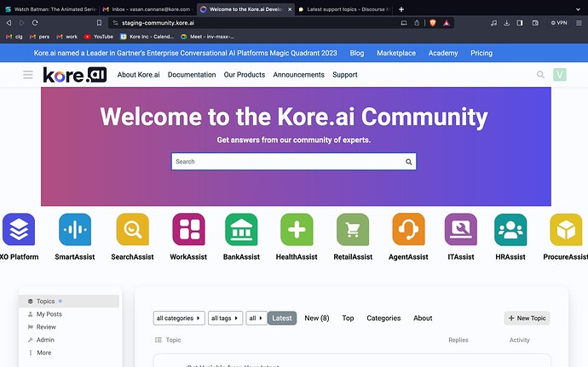Open the Our Products menu
Screen dimensions: 588x367
point(245,75)
